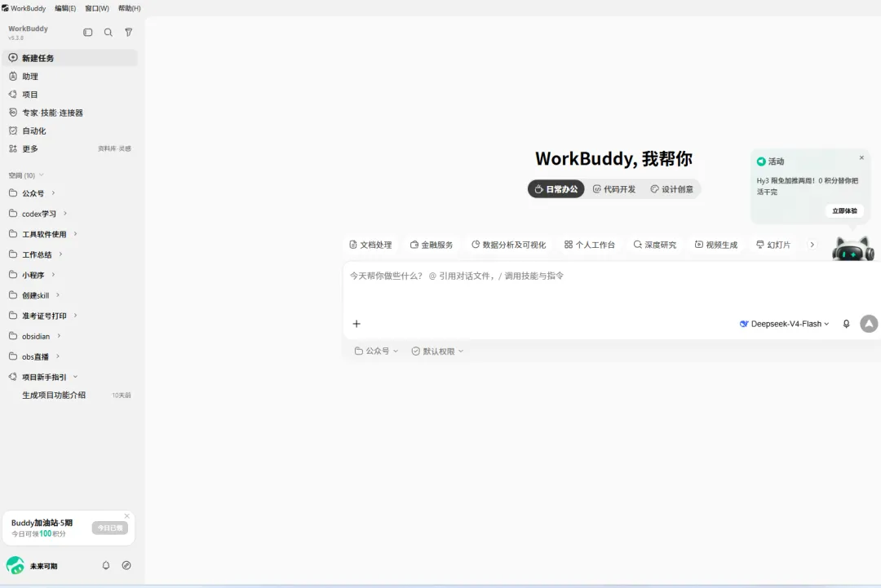Expand the 工具软件使用 folder arrow
Screen dimensions: 881x588
75,234
